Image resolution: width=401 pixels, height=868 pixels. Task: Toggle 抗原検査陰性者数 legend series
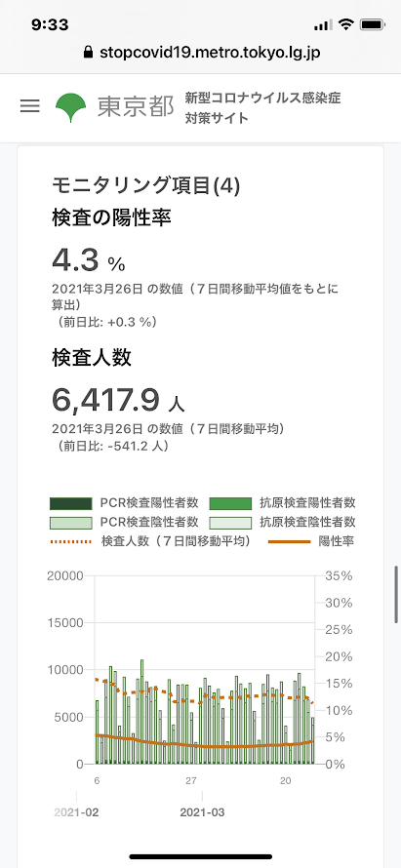[283, 522]
